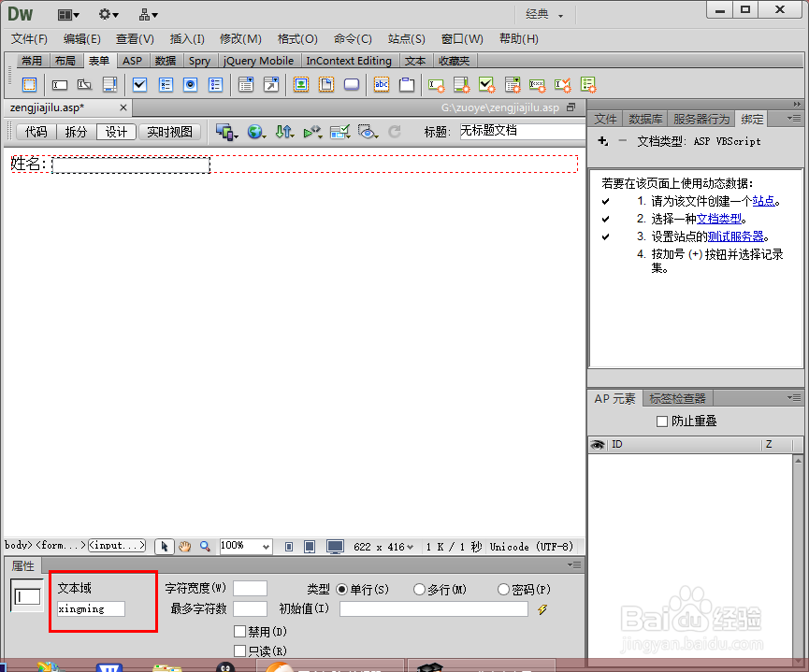The height and width of the screenshot is (672, 809).
Task: Insert Spry validation checkbox
Action: 487,85
